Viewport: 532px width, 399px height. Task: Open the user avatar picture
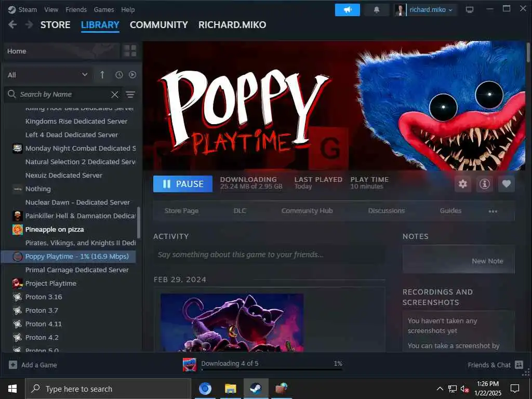[400, 10]
